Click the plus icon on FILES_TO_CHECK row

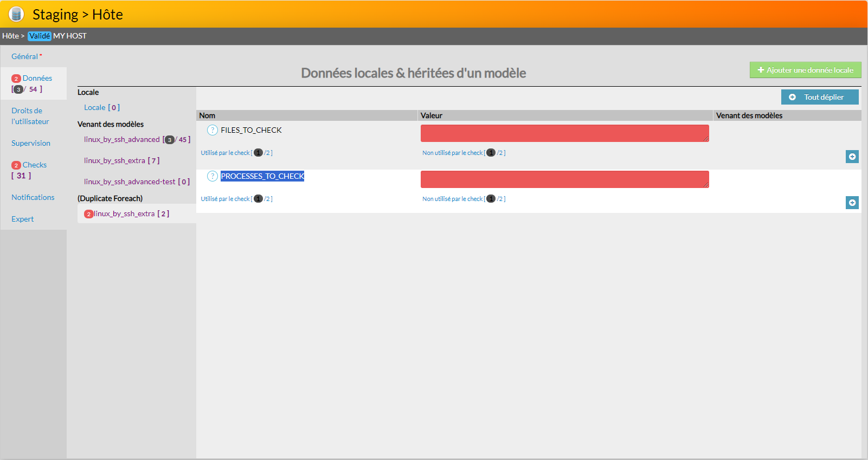pyautogui.click(x=852, y=157)
